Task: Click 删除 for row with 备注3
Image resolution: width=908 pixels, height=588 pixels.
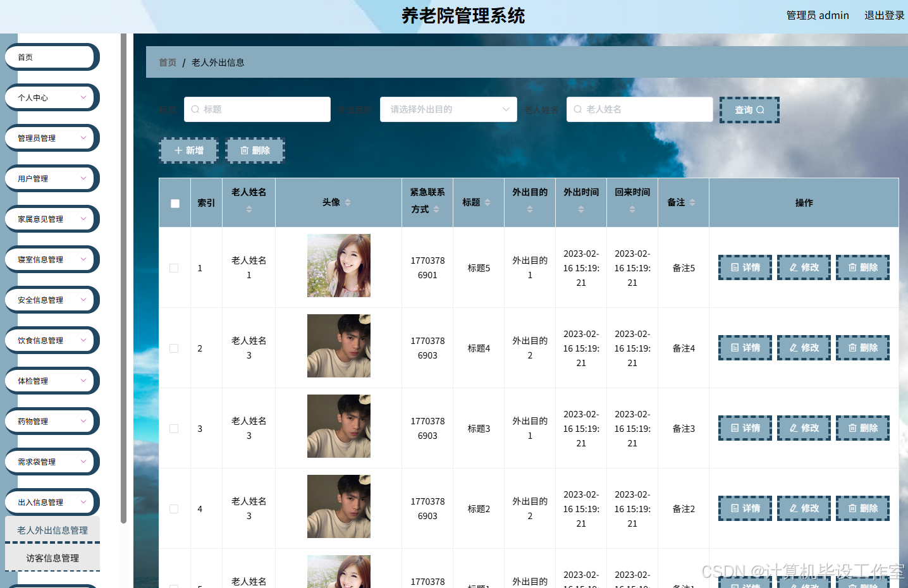Action: (x=862, y=428)
